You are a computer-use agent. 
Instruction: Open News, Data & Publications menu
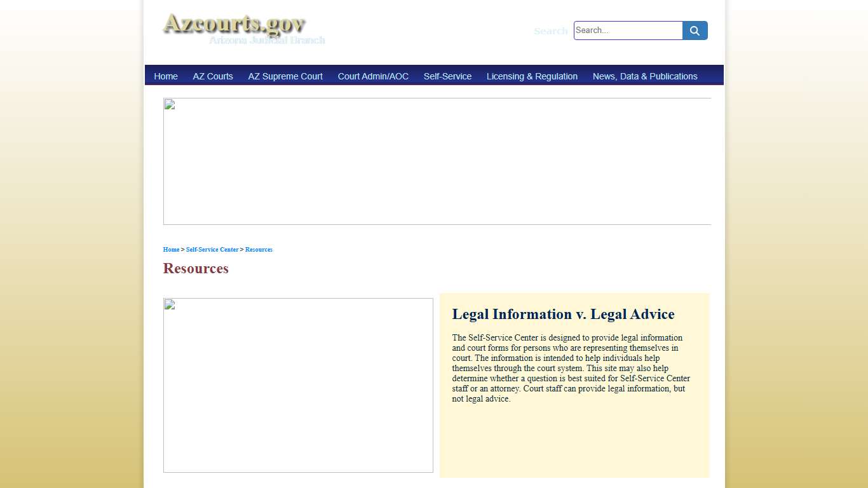click(644, 76)
